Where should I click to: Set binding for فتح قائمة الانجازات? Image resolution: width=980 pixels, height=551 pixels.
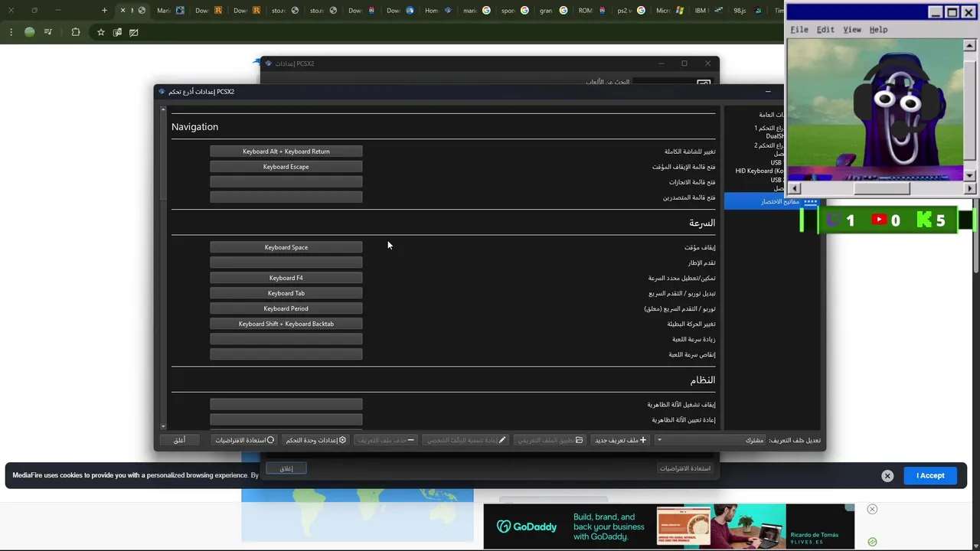286,182
